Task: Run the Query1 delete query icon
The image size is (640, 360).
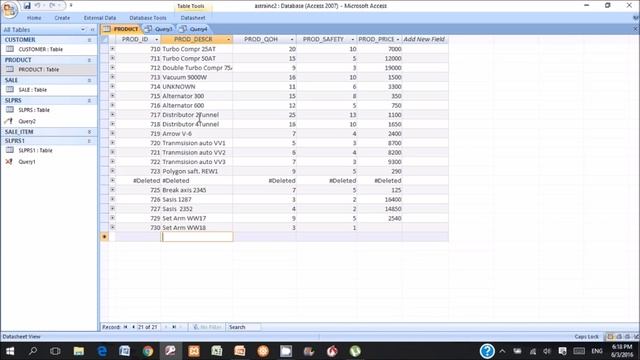Action: (x=9, y=162)
